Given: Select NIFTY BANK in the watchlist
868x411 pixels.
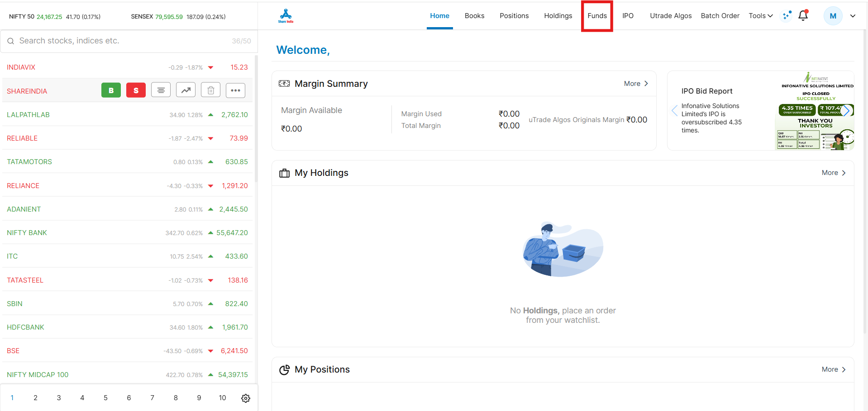Looking at the screenshot, I should [127, 232].
